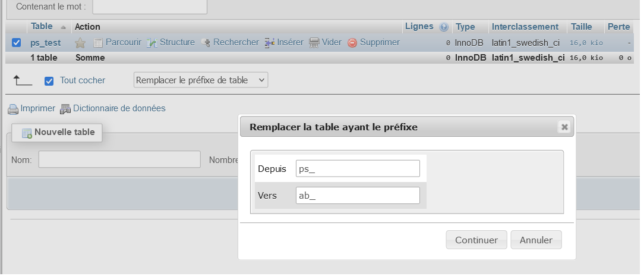Image resolution: width=644 pixels, height=276 pixels.
Task: Click the Lignes help question icon
Action: (x=443, y=27)
